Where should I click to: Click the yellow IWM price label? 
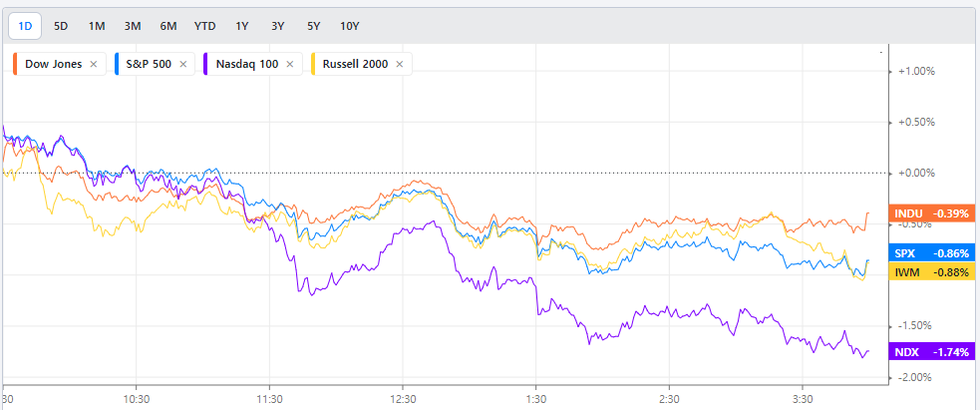930,272
